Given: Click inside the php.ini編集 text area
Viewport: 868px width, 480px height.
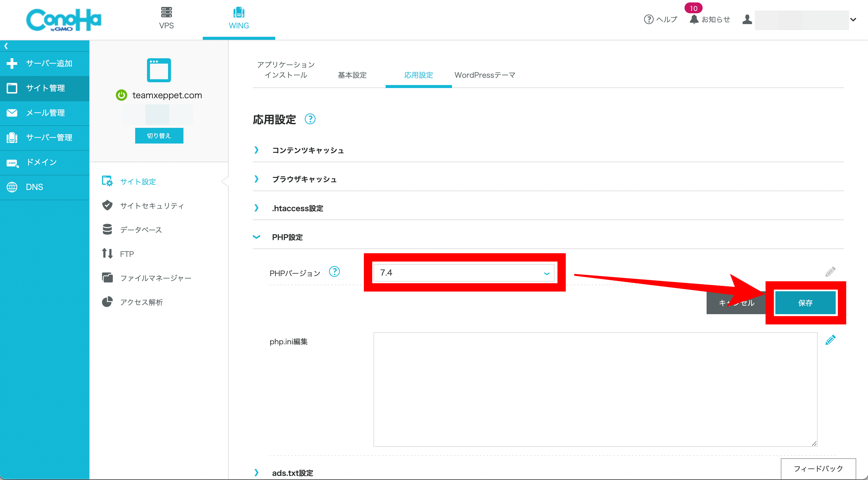Looking at the screenshot, I should pyautogui.click(x=595, y=389).
